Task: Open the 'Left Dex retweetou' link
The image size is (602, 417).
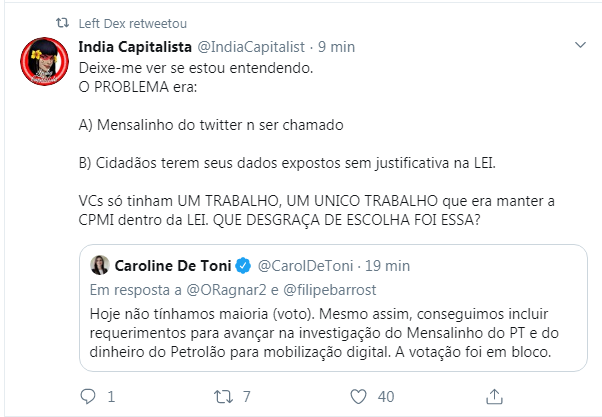Action: [x=122, y=23]
